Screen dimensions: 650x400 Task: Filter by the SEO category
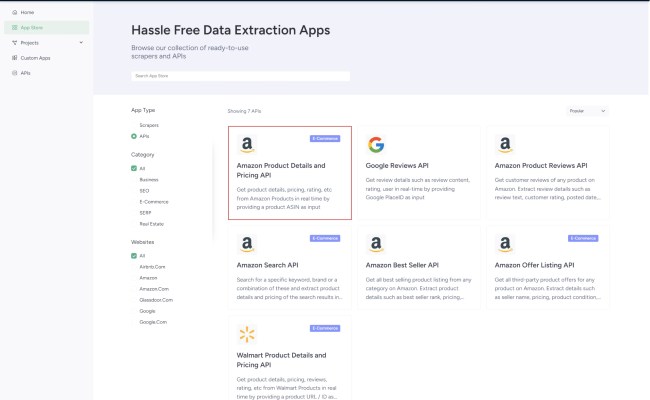[x=144, y=191]
